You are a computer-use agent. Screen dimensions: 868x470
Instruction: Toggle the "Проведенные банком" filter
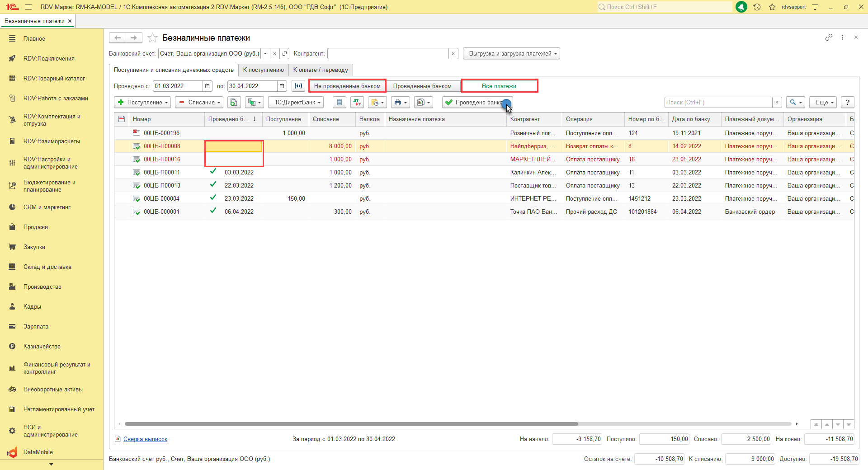point(422,86)
